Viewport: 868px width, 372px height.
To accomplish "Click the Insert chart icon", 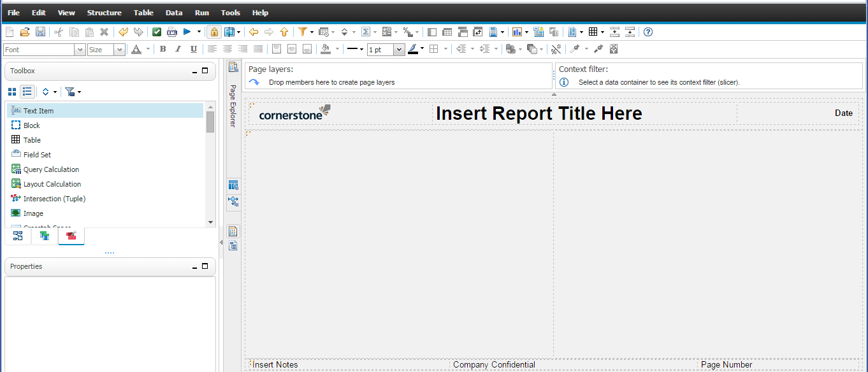I will point(517,32).
